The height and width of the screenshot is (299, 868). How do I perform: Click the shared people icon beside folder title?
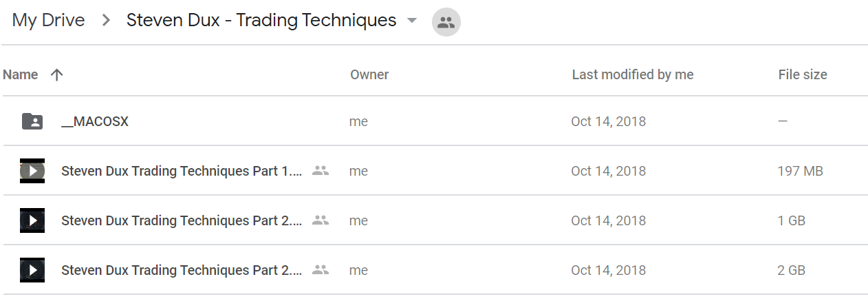(446, 22)
